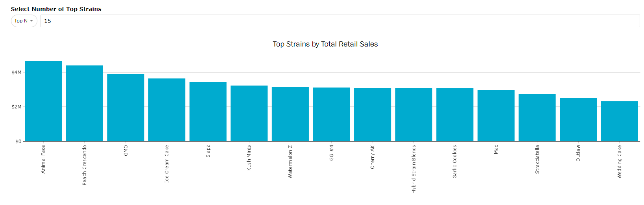This screenshot has height=205, width=644.
Task: Pick the Kush Mints bar
Action: point(249,114)
